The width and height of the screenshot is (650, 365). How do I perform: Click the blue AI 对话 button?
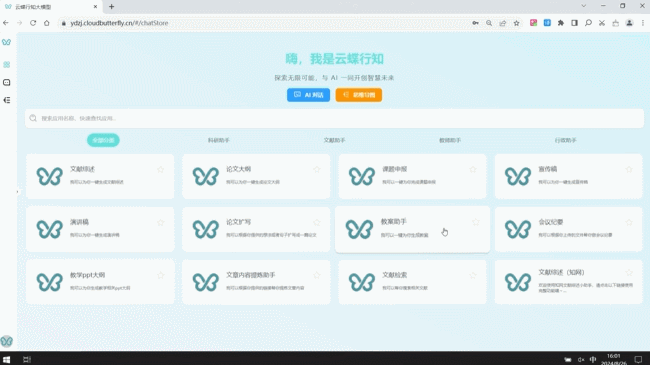tap(308, 95)
